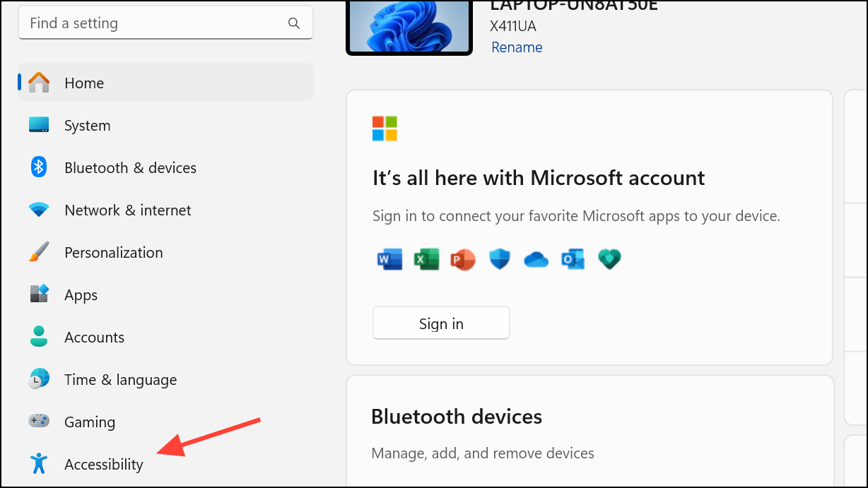Open the Accessibility label
868x488 pixels.
coord(104,465)
